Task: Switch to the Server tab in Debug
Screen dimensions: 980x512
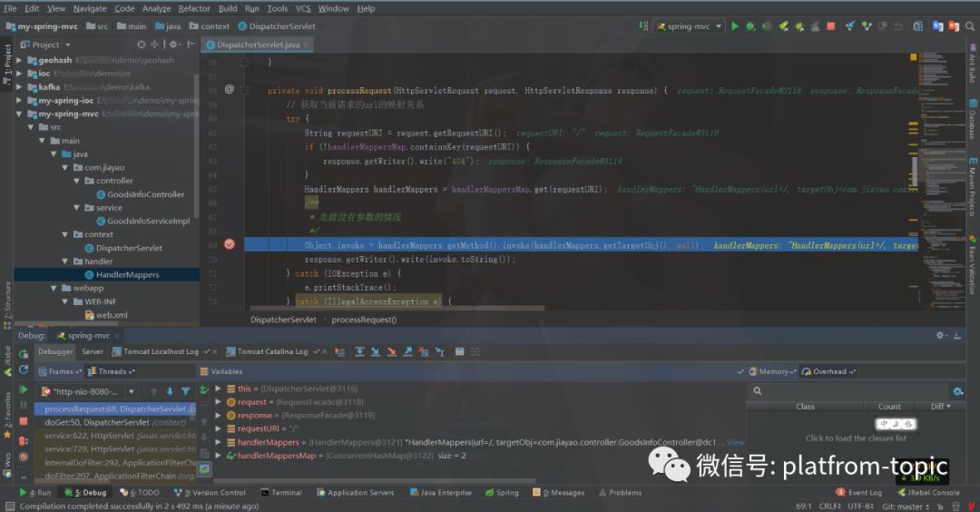Action: click(x=93, y=352)
